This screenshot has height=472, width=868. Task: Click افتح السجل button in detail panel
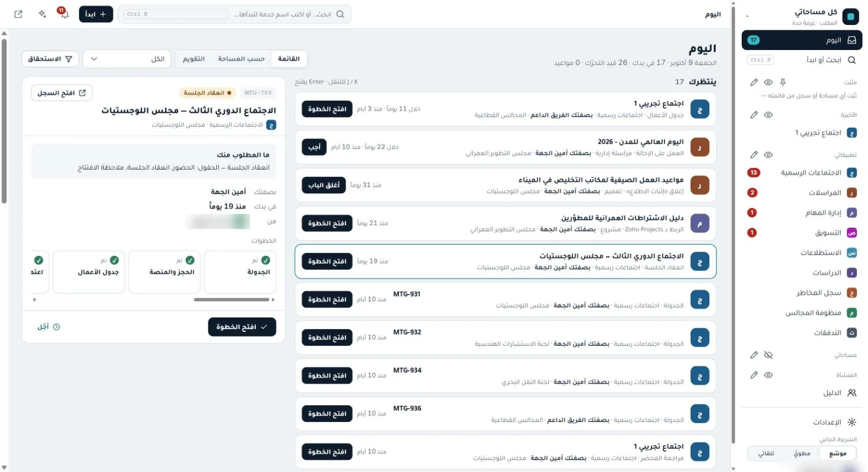[62, 93]
